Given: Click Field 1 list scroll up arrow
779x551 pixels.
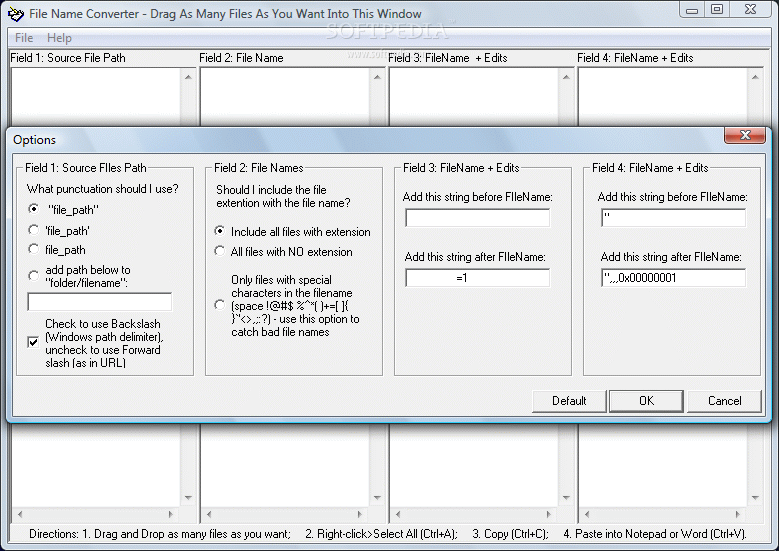Looking at the screenshot, I should pyautogui.click(x=188, y=77).
